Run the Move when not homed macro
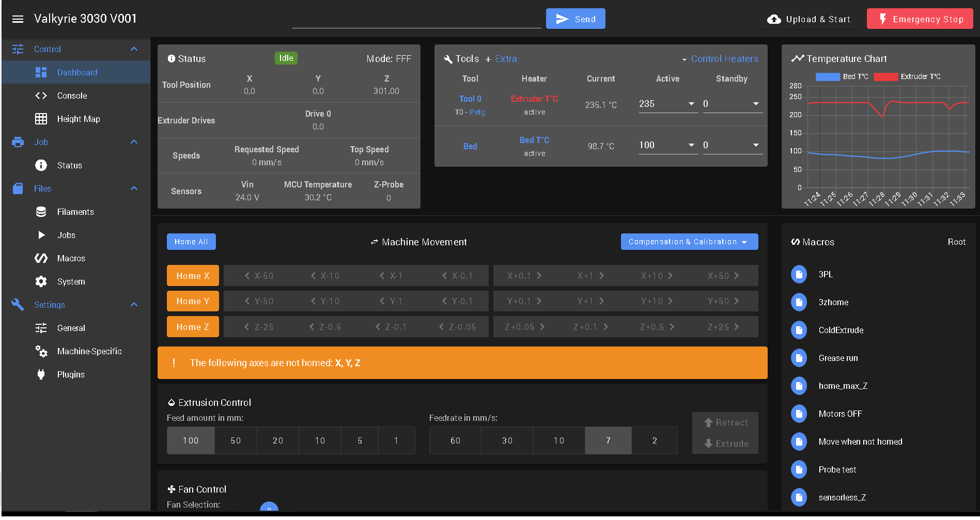980x520 pixels. tap(860, 442)
